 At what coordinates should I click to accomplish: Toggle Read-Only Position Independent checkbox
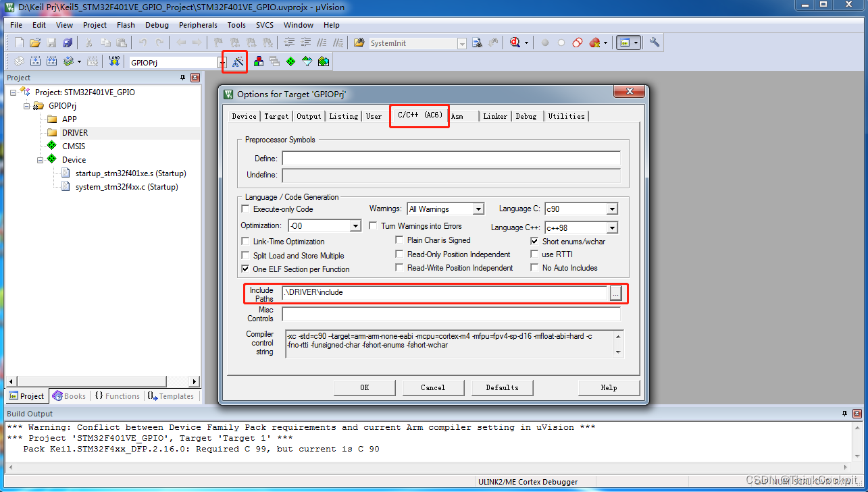coord(400,254)
